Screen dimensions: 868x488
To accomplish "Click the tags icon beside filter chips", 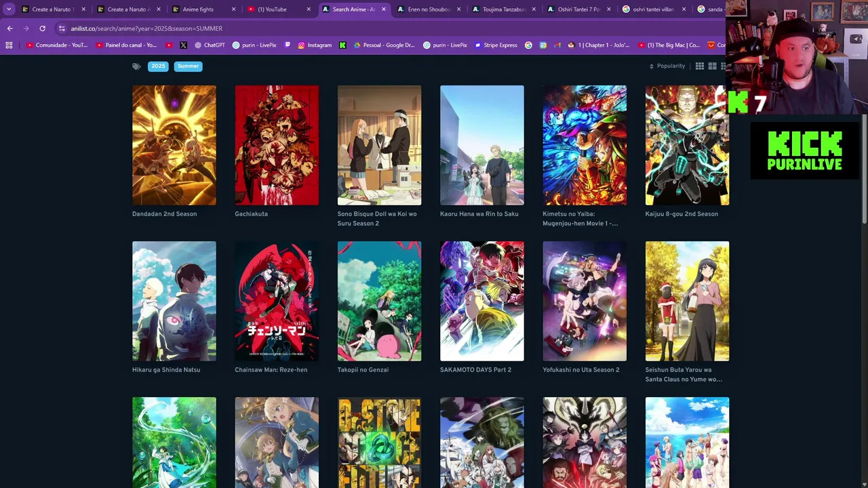I will [136, 66].
